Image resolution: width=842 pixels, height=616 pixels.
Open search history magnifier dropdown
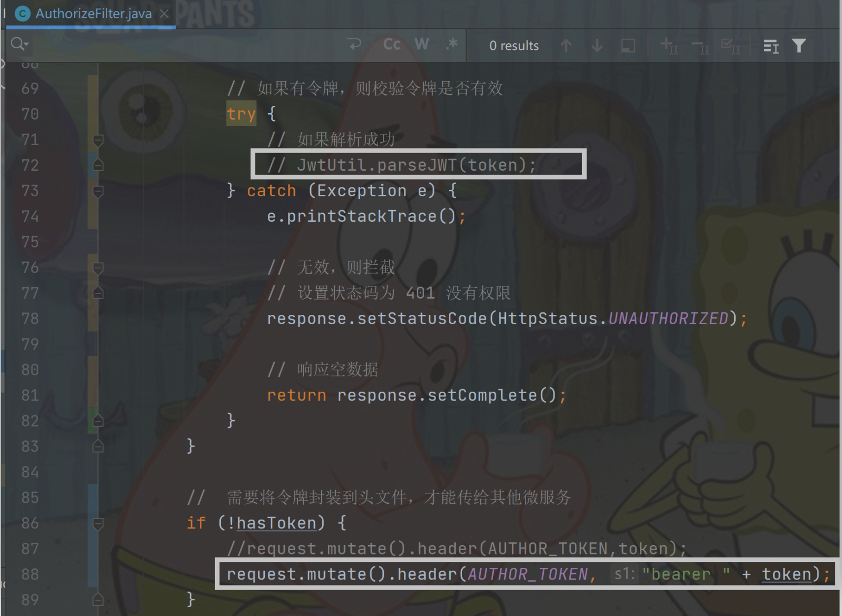point(19,44)
